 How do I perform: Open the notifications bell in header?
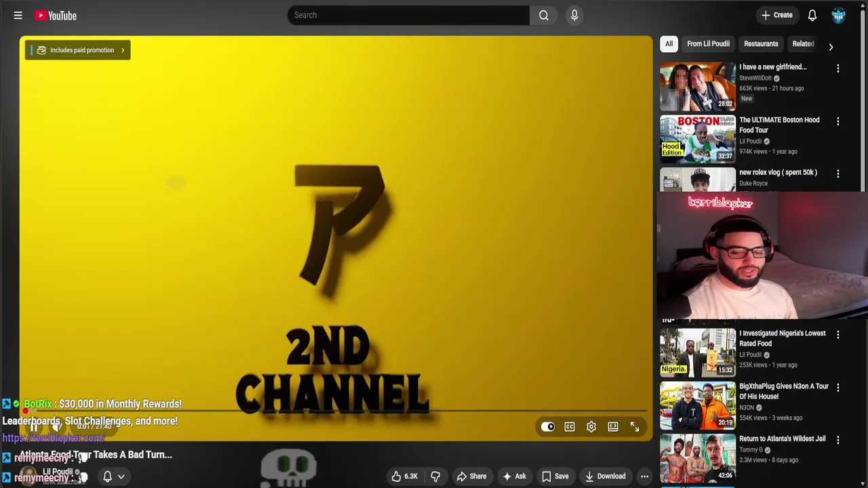(x=812, y=15)
